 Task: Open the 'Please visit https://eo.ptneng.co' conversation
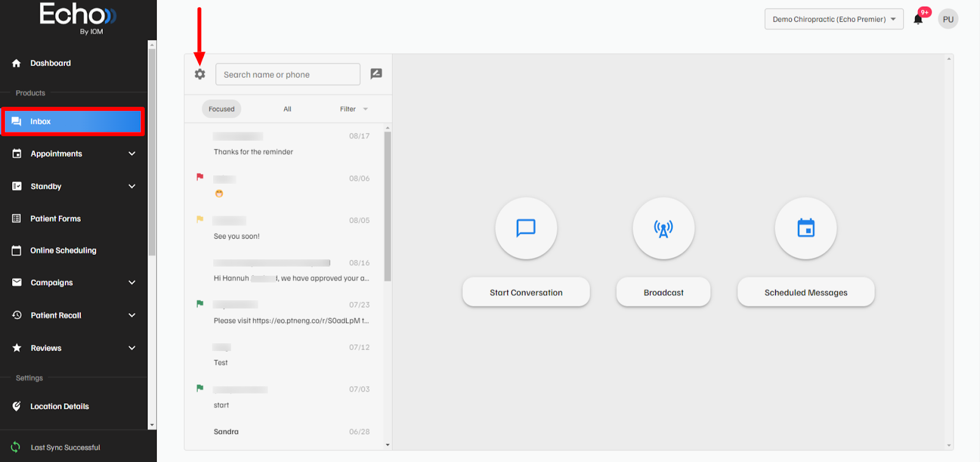tap(284, 312)
